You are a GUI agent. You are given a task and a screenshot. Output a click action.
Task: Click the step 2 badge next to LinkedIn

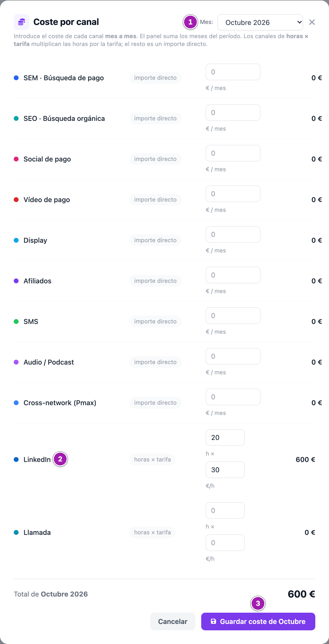(60, 459)
